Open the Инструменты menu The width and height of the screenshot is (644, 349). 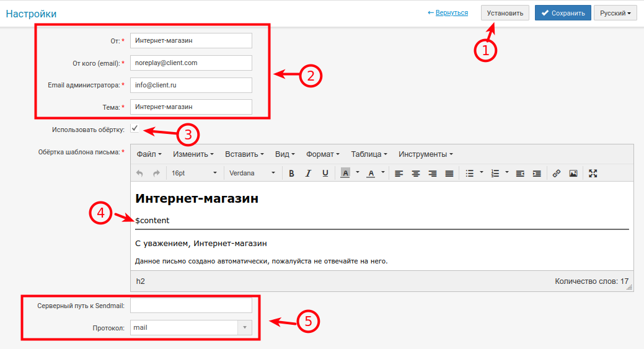(425, 154)
